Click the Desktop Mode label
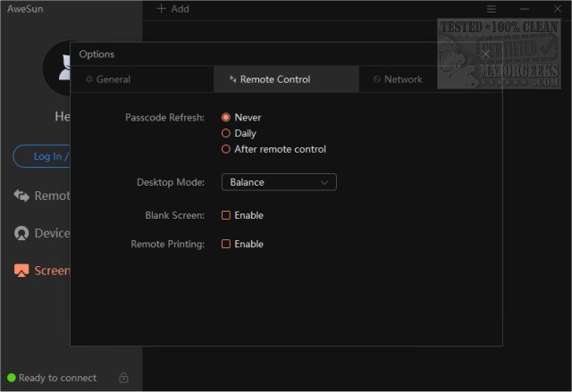This screenshot has width=572, height=392. point(171,182)
